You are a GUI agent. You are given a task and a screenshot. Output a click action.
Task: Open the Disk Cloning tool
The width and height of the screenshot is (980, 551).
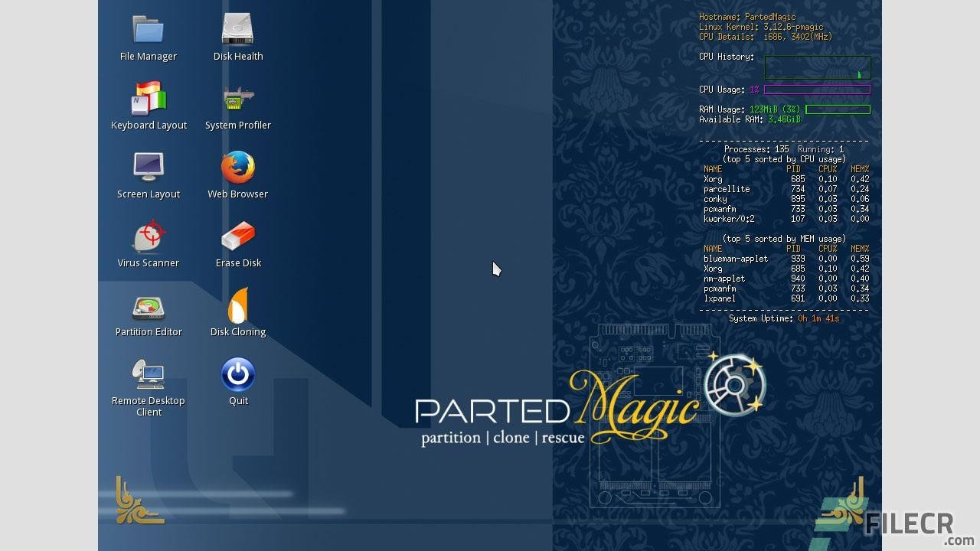point(237,305)
